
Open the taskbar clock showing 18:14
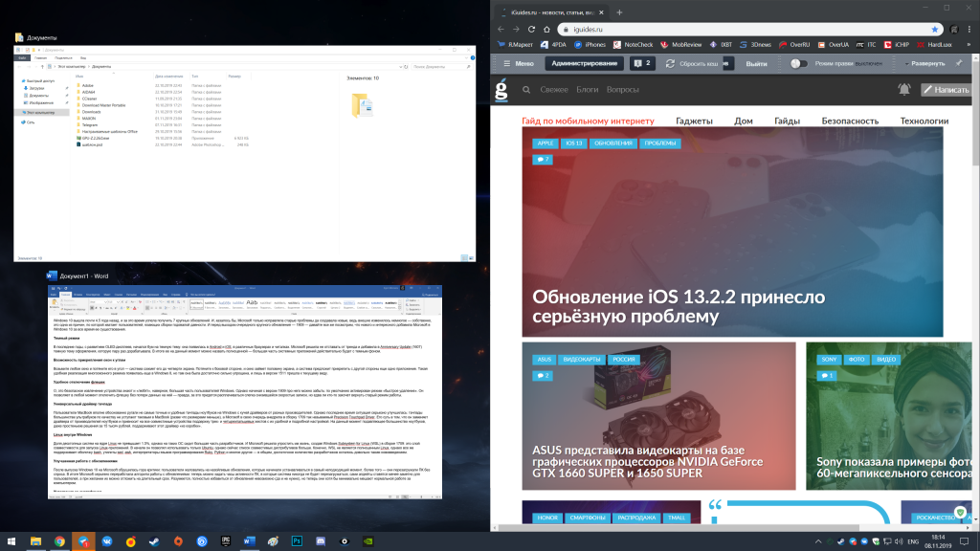[x=939, y=541]
